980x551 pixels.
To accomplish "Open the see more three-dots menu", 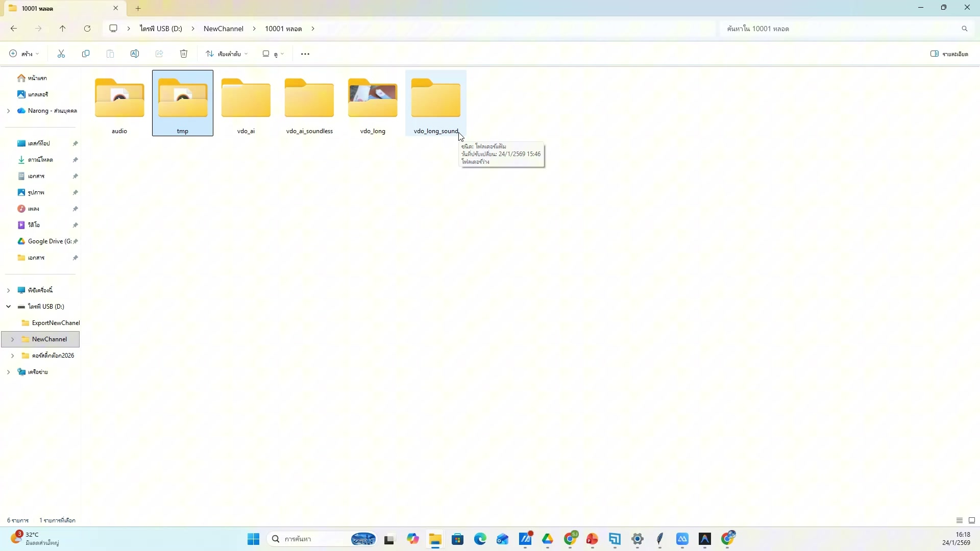I will 305,54.
